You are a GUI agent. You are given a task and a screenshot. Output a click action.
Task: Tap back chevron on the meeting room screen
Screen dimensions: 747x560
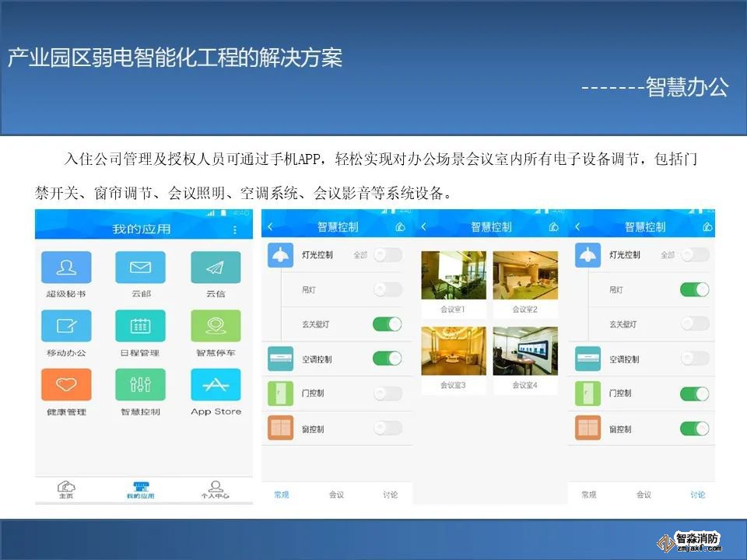[424, 227]
